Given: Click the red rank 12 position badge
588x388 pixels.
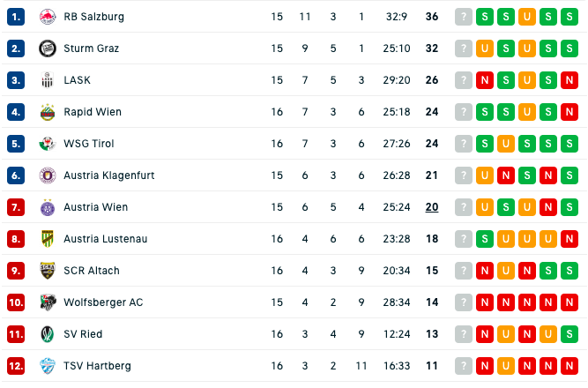Looking at the screenshot, I should [16, 366].
